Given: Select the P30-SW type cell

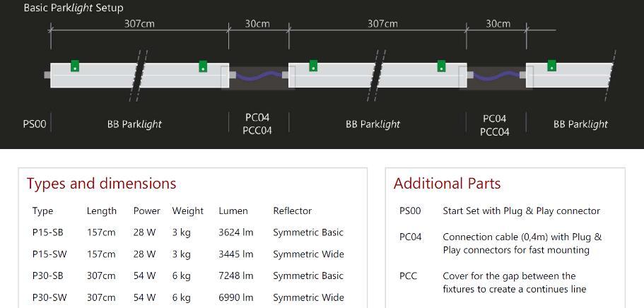Looking at the screenshot, I should pyautogui.click(x=49, y=297).
